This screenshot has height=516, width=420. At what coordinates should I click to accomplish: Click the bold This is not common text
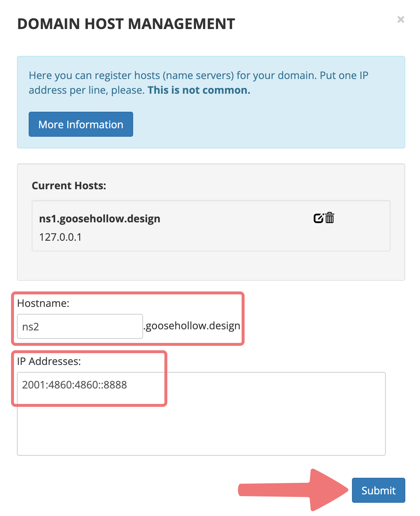point(199,90)
